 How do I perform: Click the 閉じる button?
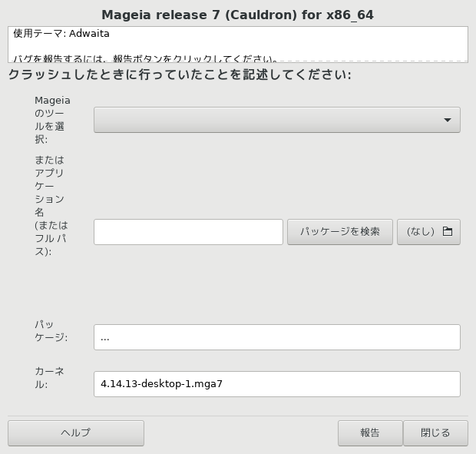435,433
